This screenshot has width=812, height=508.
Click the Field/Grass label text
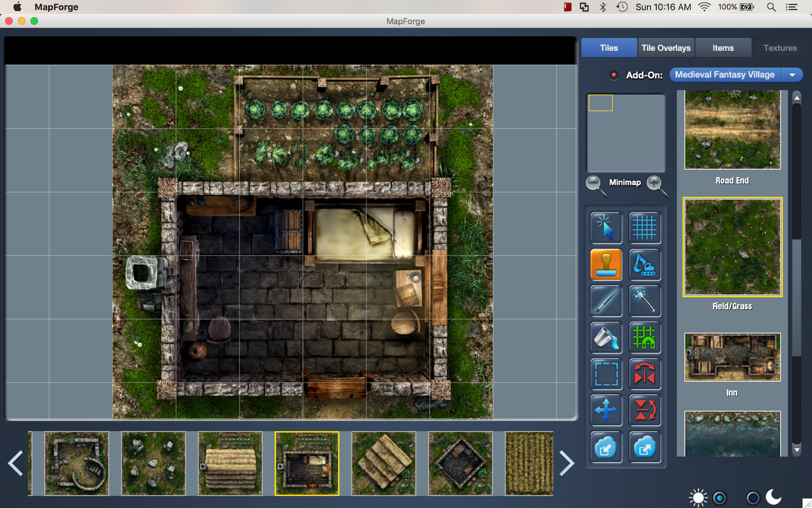point(732,306)
